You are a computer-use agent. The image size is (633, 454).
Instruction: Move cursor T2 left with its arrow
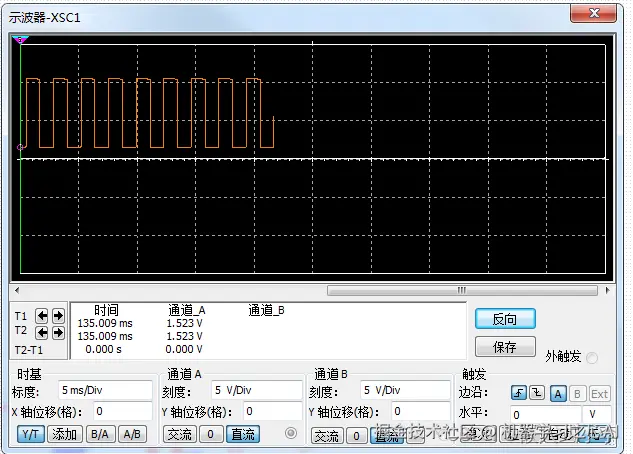42,333
